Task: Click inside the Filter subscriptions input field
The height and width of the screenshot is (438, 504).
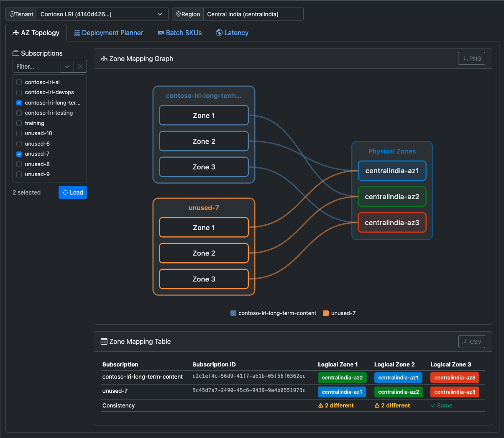Action: click(37, 66)
